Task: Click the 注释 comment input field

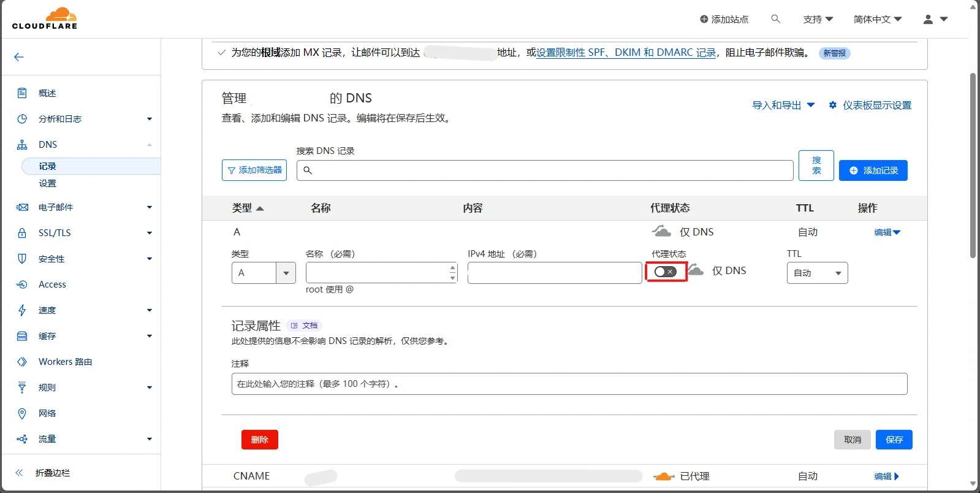Action: [x=569, y=384]
